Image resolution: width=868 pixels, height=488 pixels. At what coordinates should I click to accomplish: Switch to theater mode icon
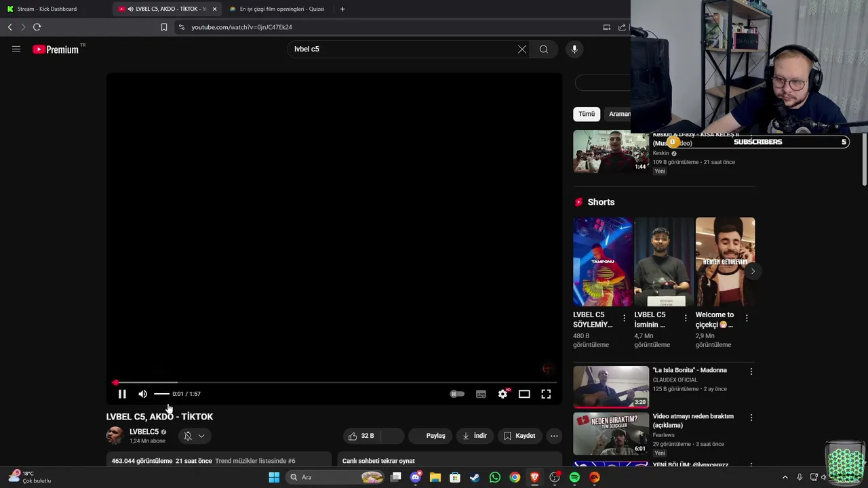pyautogui.click(x=524, y=394)
